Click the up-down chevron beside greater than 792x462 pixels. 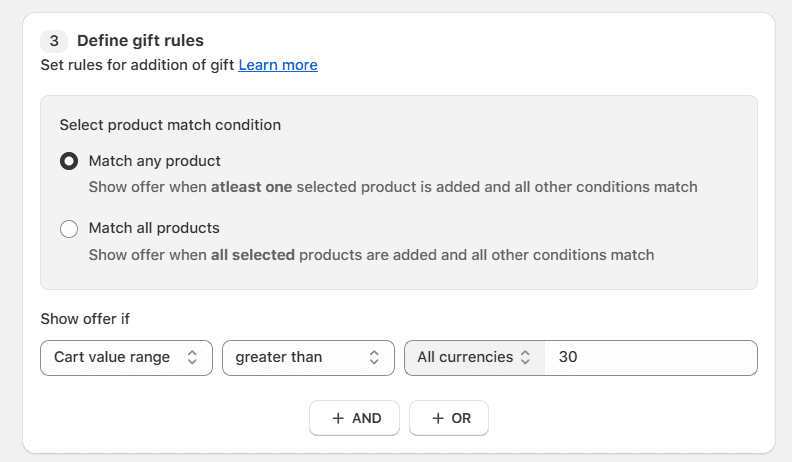click(374, 358)
